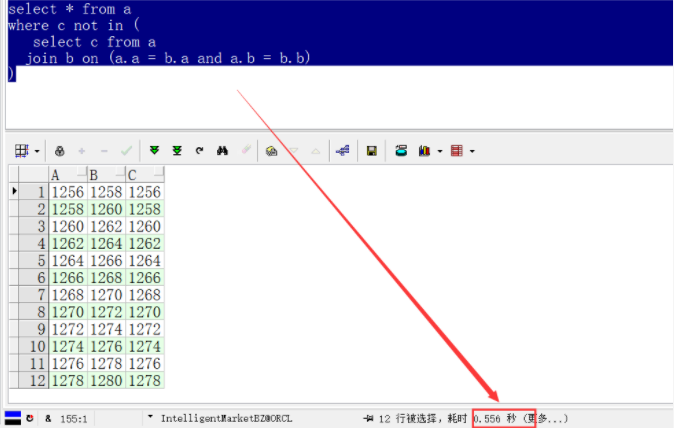Image resolution: width=674 pixels, height=428 pixels.
Task: Click the refresh arrow icon
Action: pos(199,151)
